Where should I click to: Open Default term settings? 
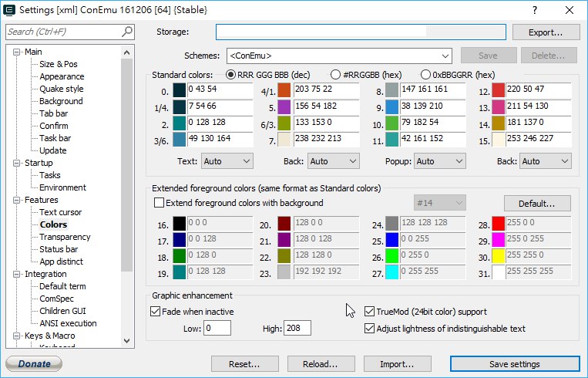pos(62,286)
